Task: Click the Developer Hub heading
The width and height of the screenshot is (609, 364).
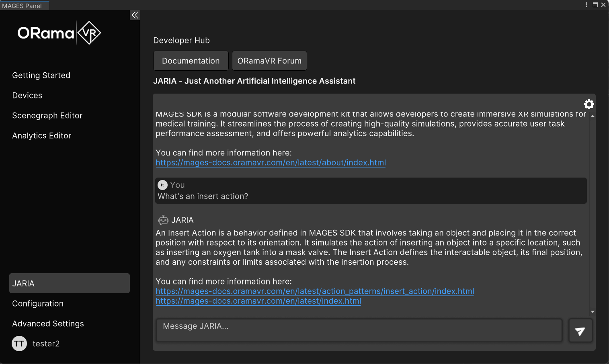Action: (181, 41)
